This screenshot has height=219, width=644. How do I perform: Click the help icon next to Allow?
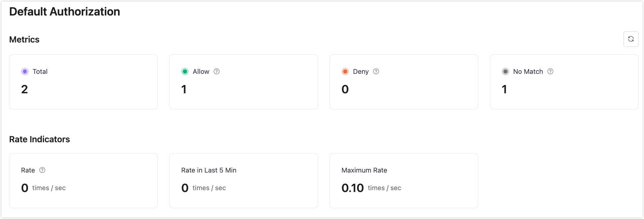pyautogui.click(x=216, y=71)
